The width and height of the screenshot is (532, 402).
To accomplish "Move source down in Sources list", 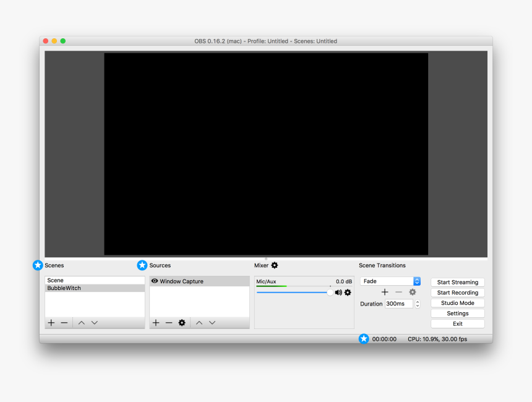I will (212, 323).
